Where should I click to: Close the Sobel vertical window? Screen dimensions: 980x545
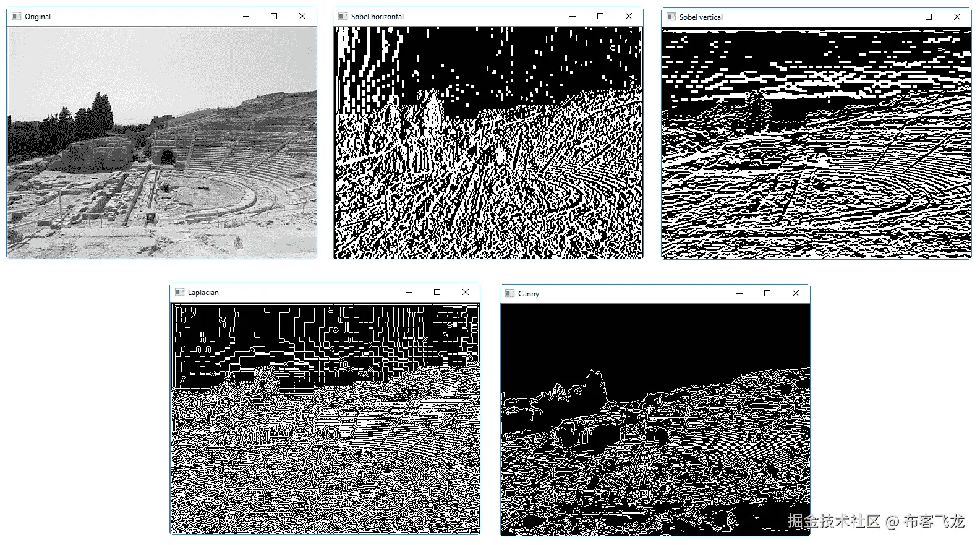click(x=957, y=17)
